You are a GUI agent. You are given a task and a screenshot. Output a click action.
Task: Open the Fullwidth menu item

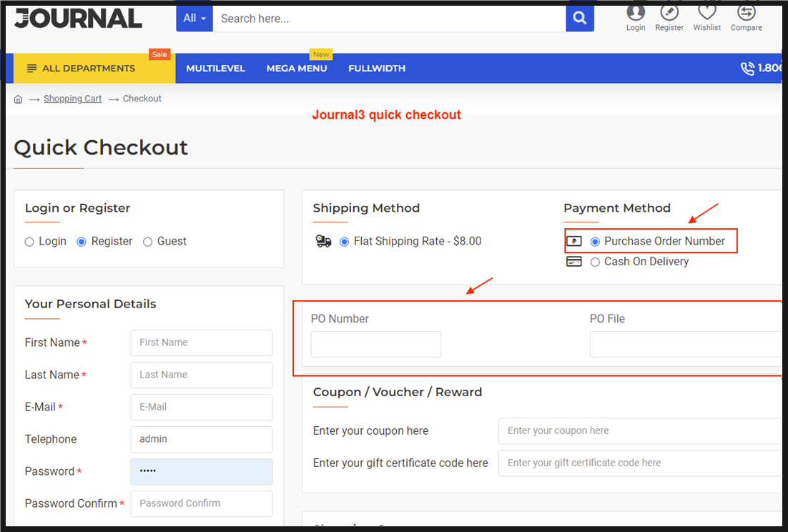[x=377, y=69]
